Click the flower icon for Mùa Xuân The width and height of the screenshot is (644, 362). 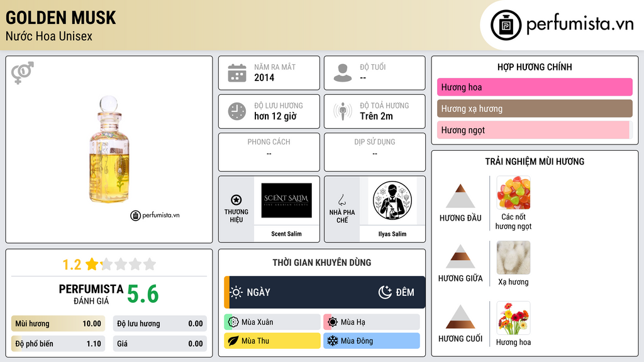tap(233, 322)
